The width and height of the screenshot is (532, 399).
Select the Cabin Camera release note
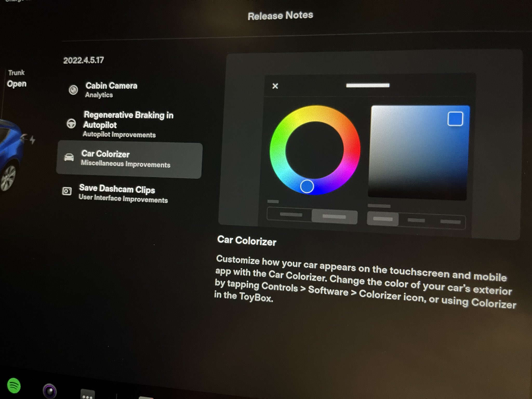pyautogui.click(x=111, y=90)
